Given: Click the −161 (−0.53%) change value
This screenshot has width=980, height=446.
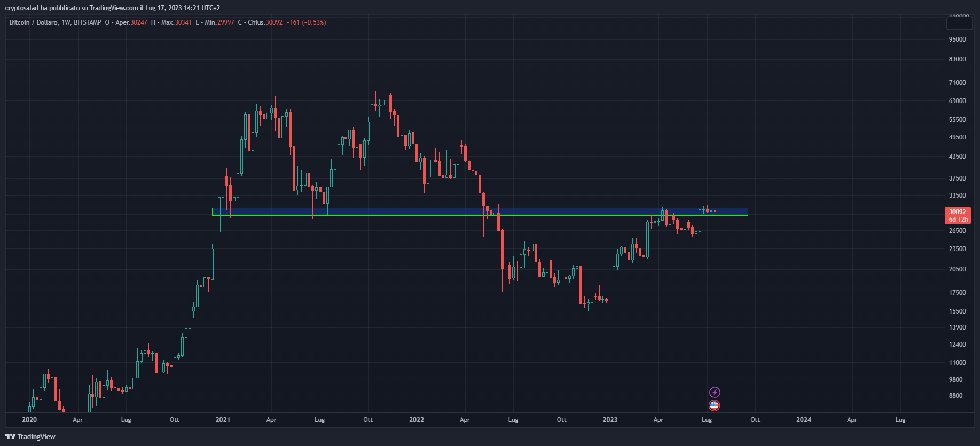Looking at the screenshot, I should 306,22.
